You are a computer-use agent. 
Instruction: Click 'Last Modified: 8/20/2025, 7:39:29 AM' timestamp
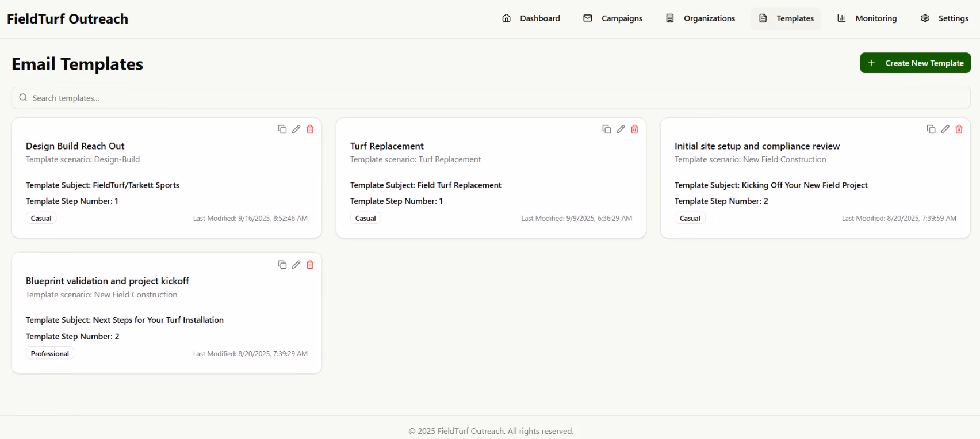click(250, 354)
